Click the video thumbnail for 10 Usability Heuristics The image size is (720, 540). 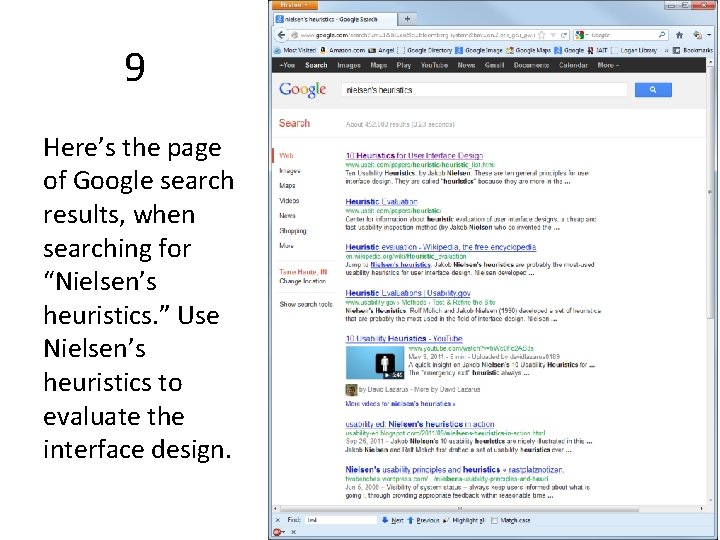point(375,363)
